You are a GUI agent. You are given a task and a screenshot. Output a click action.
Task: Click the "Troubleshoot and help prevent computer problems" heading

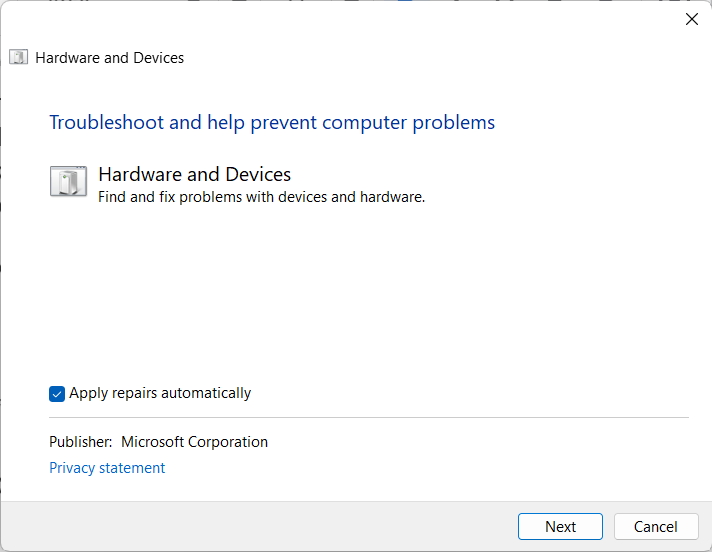272,123
